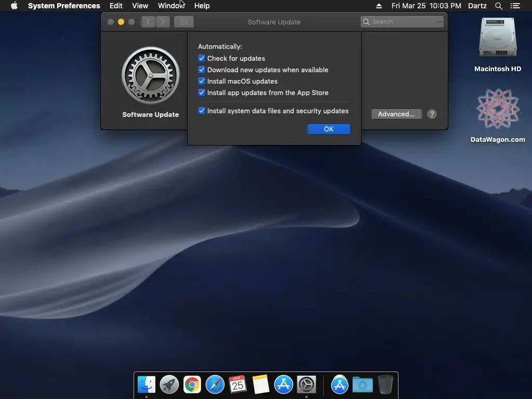
Task: Go back with the left chevron button
Action: pos(148,22)
